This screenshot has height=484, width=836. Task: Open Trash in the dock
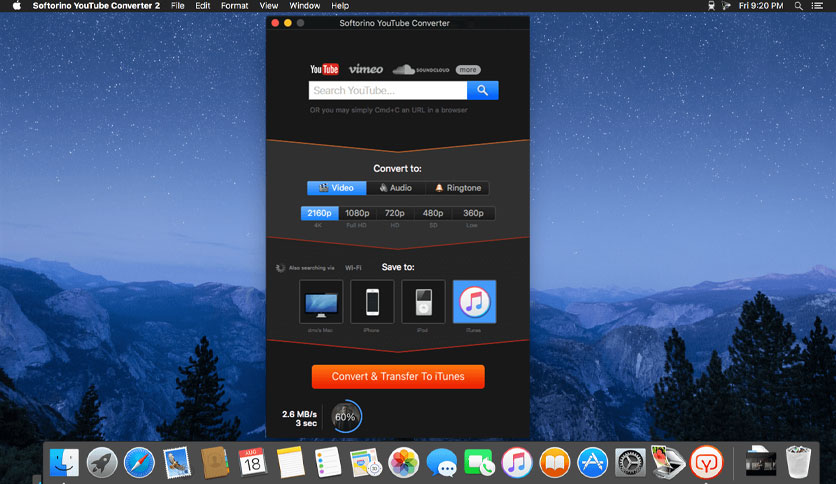(798, 462)
